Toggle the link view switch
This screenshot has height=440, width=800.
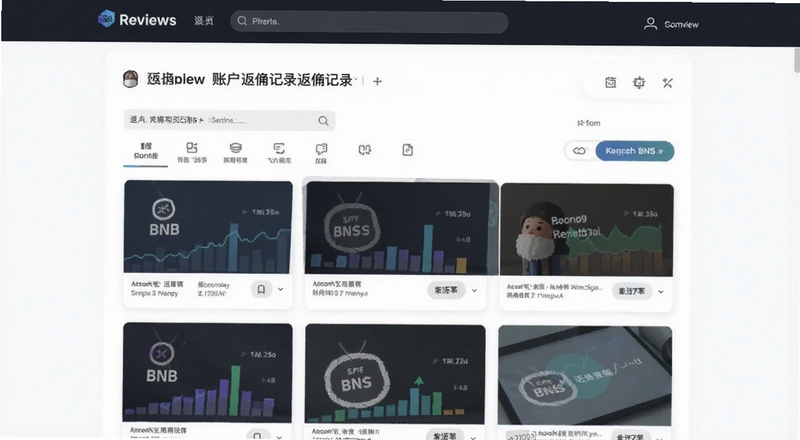(580, 151)
